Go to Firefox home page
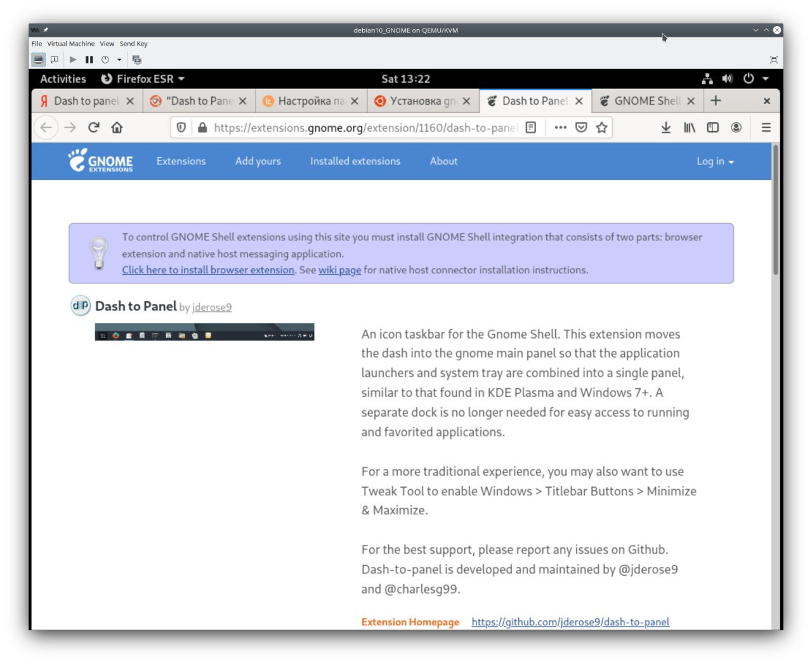This screenshot has height=664, width=812. (x=117, y=127)
